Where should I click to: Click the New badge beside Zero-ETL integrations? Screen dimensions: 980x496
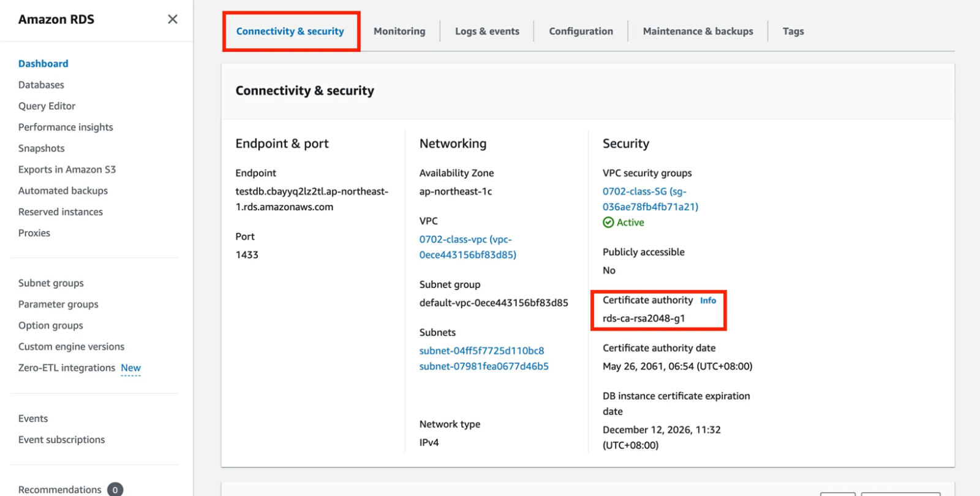[130, 368]
